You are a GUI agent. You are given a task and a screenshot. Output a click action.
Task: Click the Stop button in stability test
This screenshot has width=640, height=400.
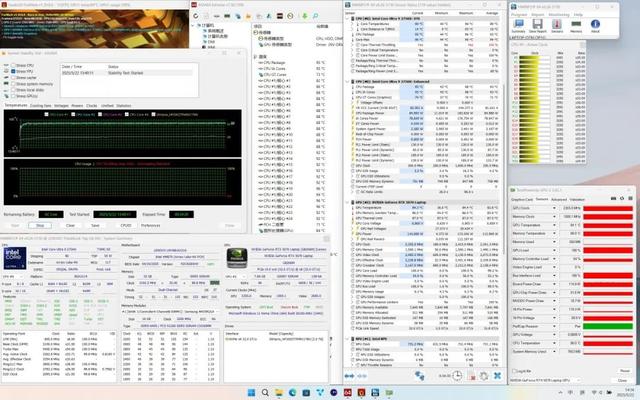pos(40,225)
